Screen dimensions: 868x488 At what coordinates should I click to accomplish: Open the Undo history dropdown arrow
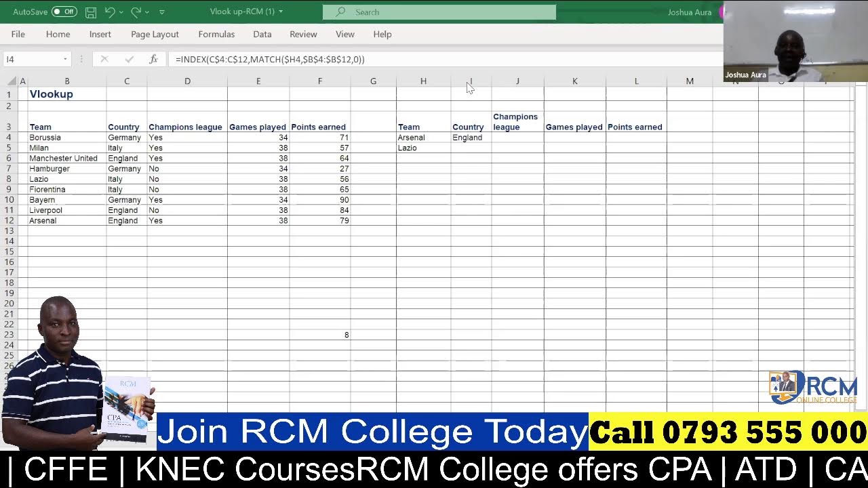(x=122, y=12)
